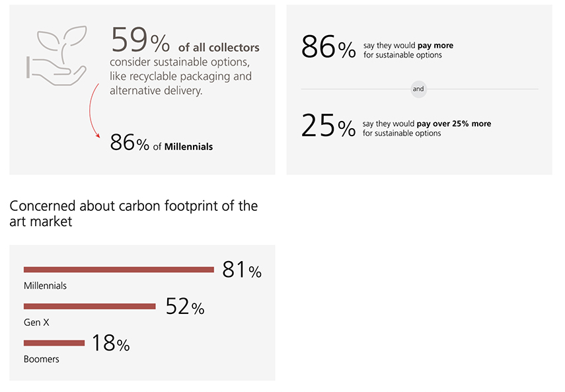
Task: Select the Gen X 52% bar
Action: pos(90,306)
